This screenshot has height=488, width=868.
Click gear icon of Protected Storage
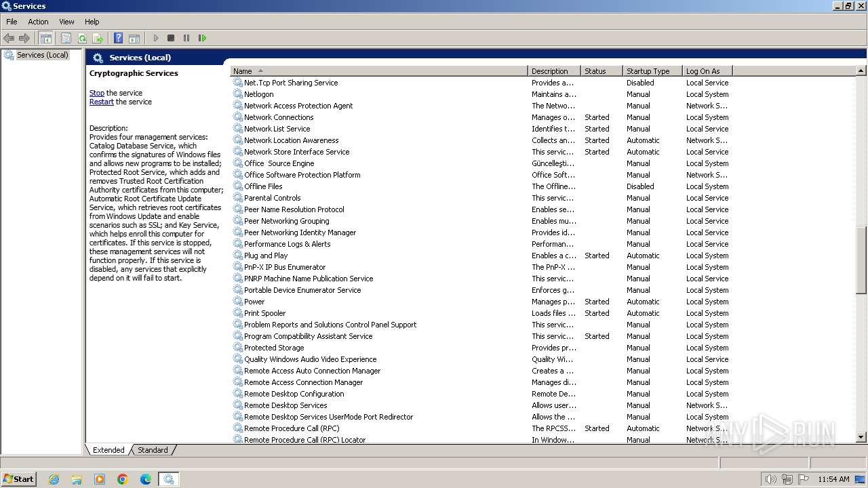(238, 348)
